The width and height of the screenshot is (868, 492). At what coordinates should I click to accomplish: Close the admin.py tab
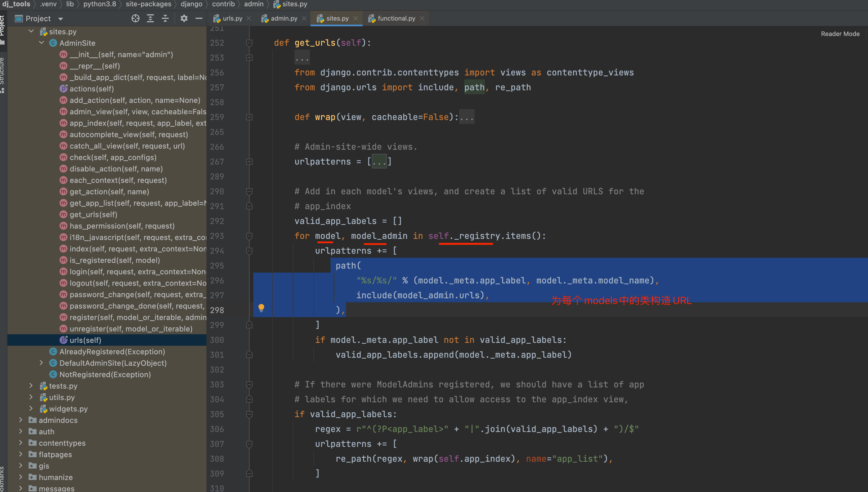pos(304,18)
